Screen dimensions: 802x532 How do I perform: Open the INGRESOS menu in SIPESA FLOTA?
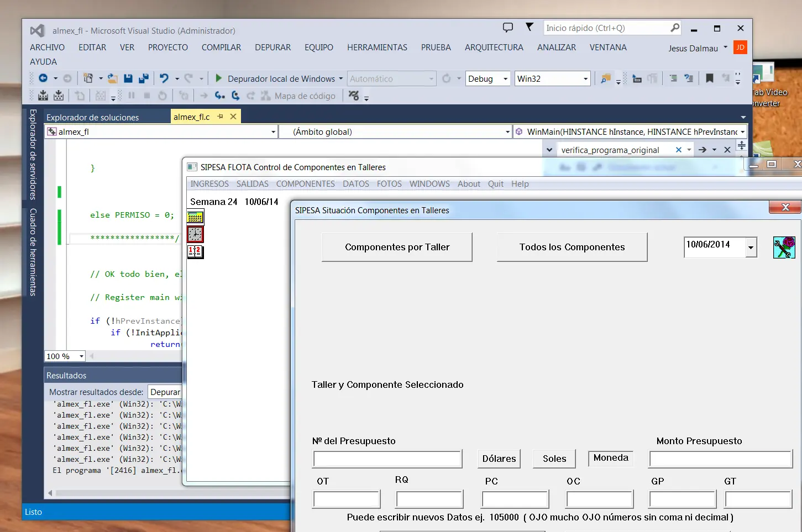[x=209, y=184]
